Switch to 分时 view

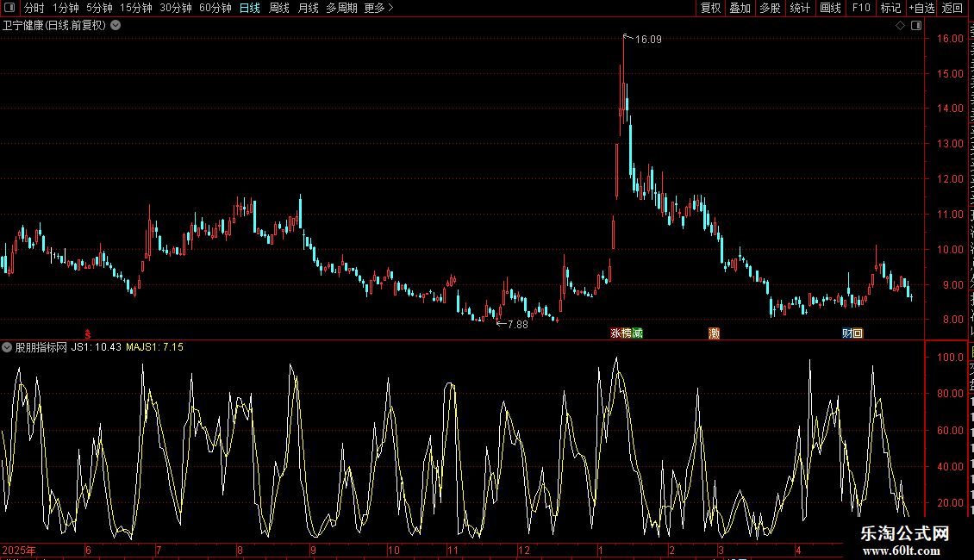pos(34,8)
